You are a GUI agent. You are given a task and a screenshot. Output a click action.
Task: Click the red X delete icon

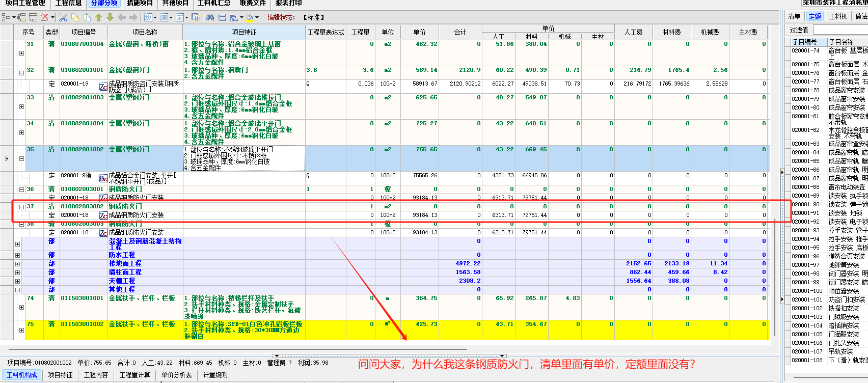point(44,17)
